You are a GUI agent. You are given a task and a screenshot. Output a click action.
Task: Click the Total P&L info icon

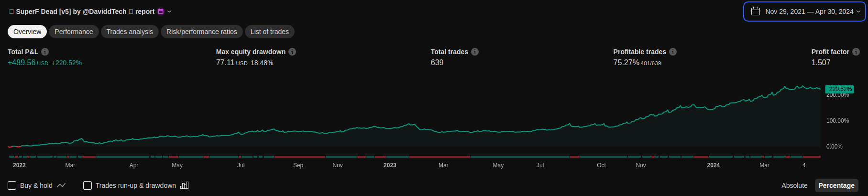coord(45,52)
